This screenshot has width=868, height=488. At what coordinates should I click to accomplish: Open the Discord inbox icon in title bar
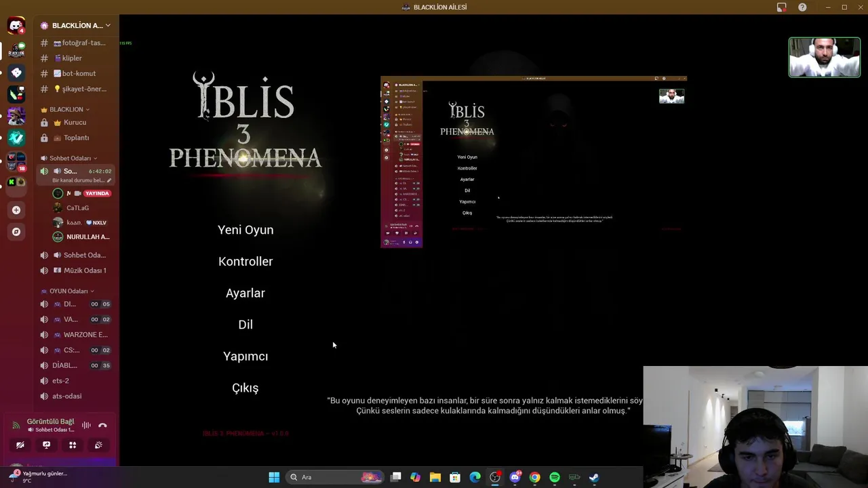782,7
